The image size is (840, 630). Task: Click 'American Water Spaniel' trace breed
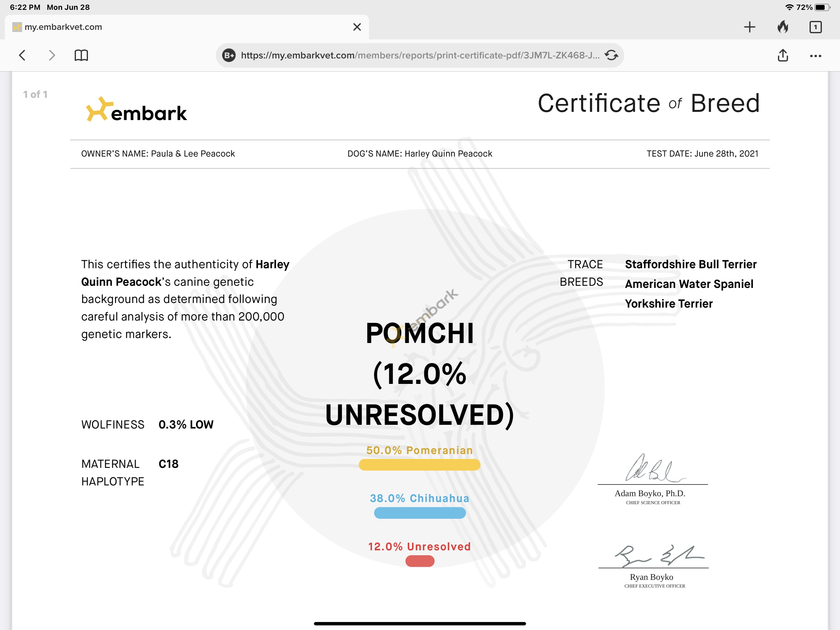tap(689, 284)
